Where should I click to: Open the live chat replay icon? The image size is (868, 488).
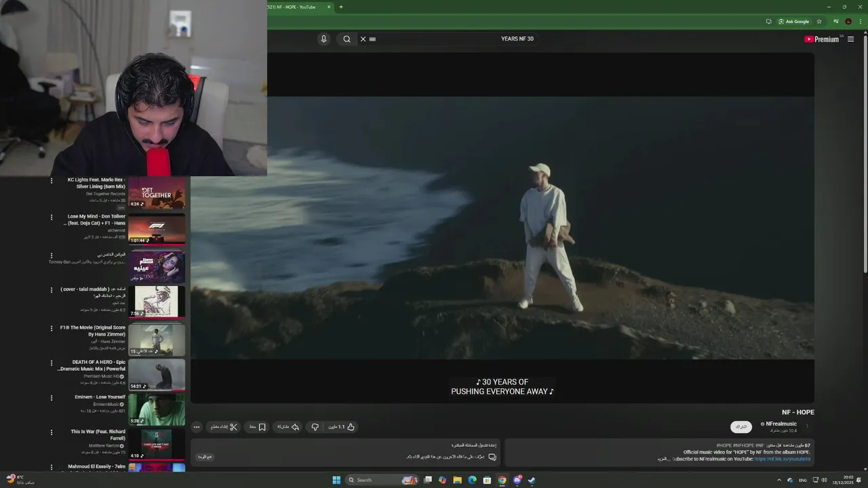pyautogui.click(x=492, y=457)
